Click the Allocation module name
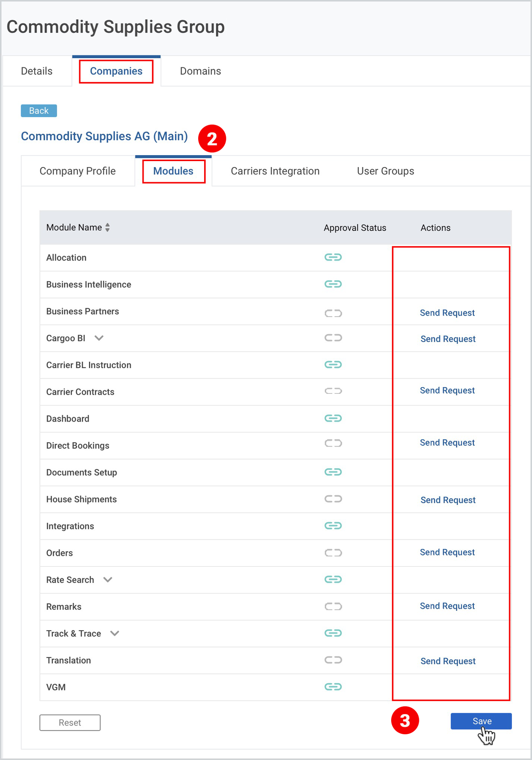Viewport: 532px width, 760px height. 66,258
